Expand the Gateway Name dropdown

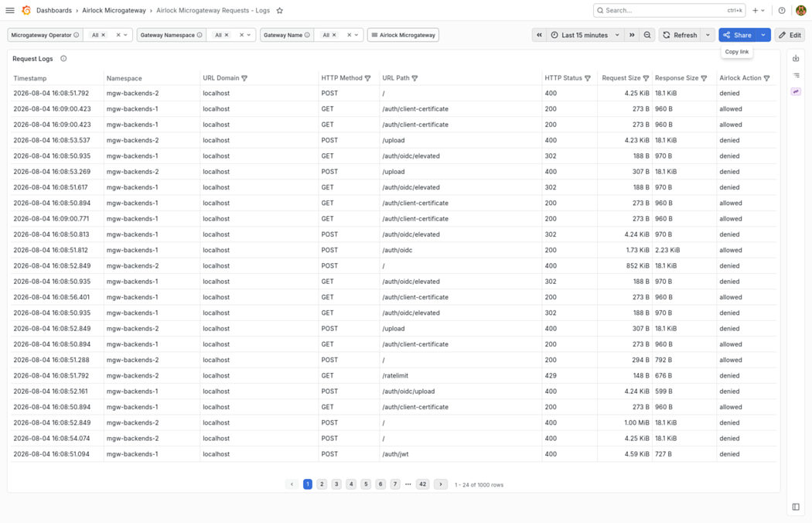[357, 36]
